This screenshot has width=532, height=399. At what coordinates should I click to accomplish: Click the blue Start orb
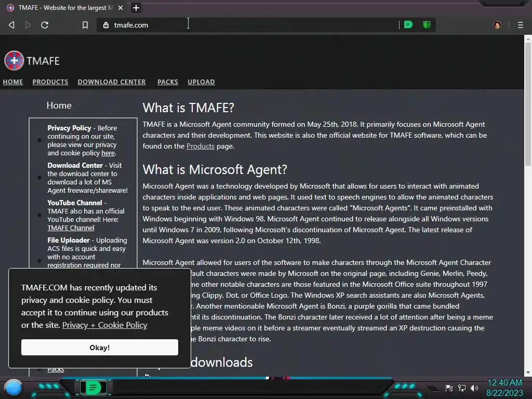[13, 388]
